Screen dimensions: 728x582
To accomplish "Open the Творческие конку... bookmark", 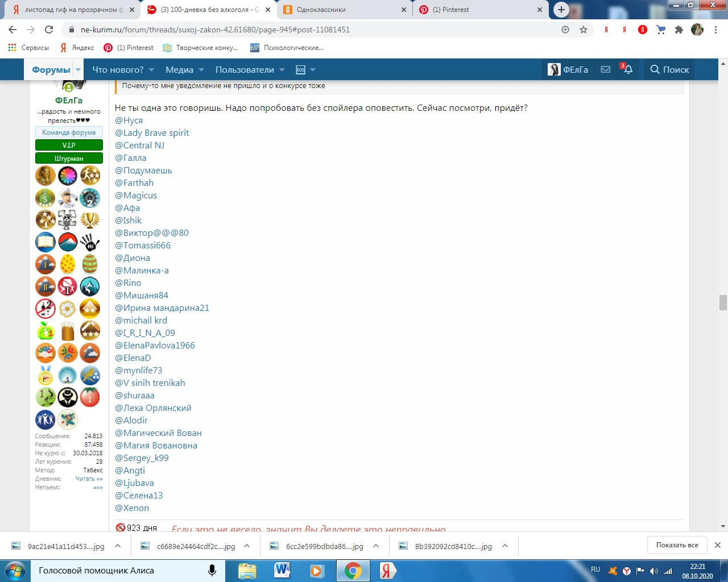I will 200,48.
